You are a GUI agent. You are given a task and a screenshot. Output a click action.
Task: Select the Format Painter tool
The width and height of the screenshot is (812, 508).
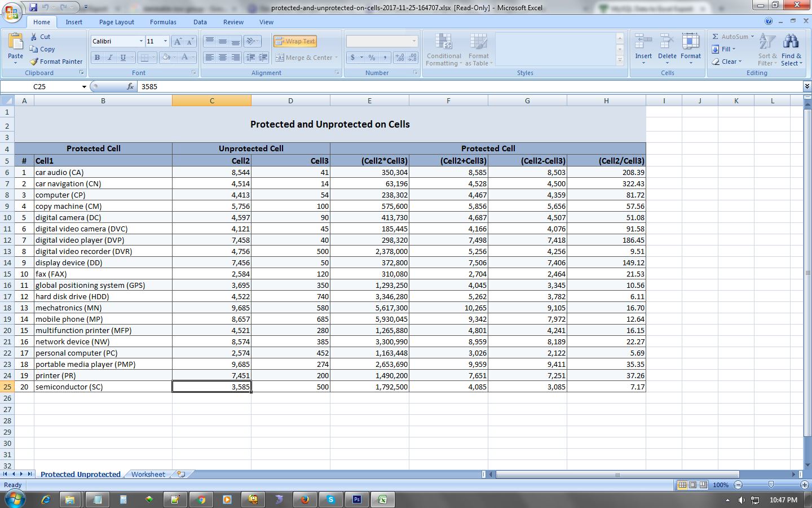pyautogui.click(x=56, y=62)
